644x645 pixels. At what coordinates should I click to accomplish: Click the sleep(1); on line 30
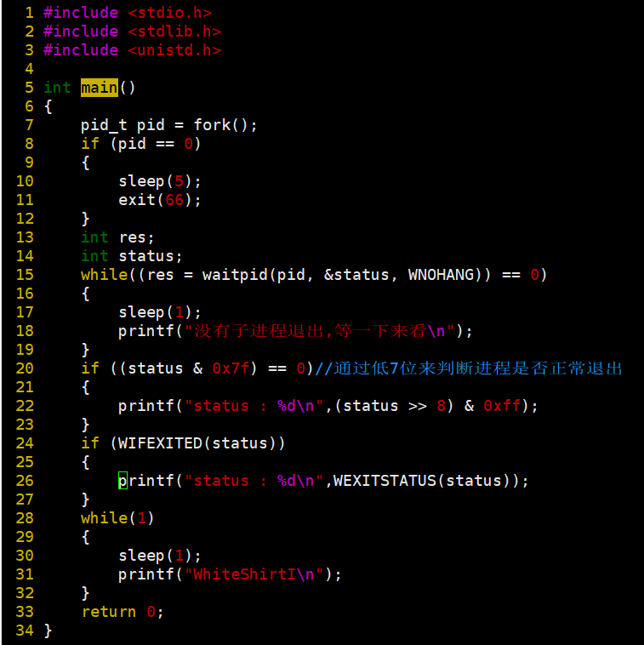(160, 556)
